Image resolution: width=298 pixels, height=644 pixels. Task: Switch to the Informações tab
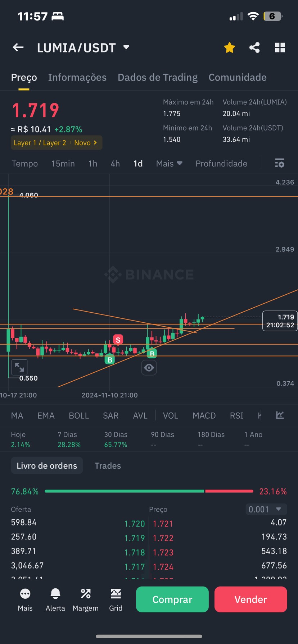[77, 77]
